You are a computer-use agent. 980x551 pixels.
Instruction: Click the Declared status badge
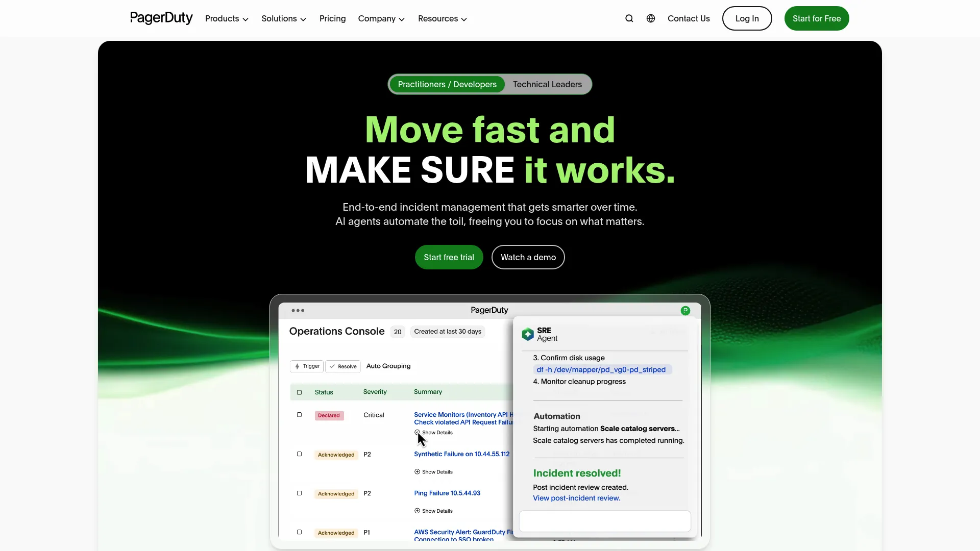[329, 415]
